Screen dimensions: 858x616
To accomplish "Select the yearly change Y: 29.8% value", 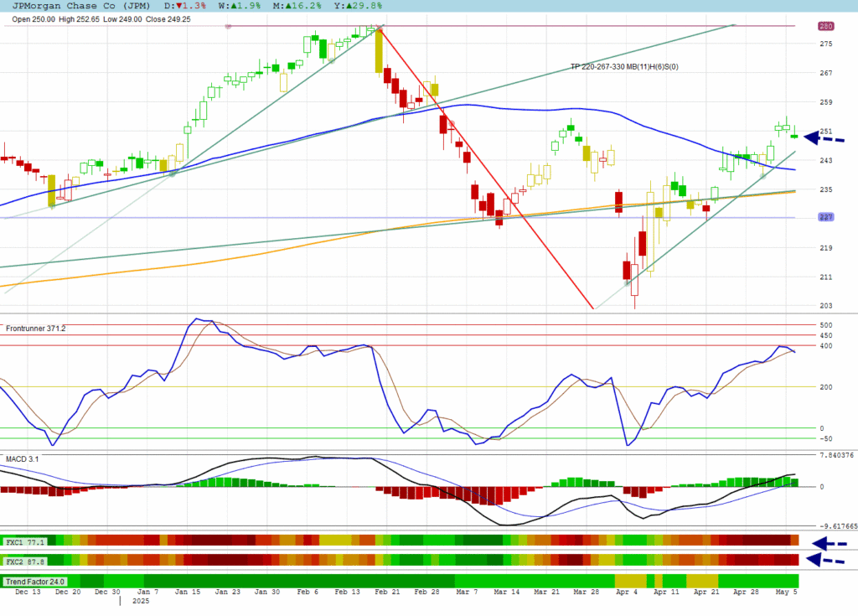I will click(358, 6).
